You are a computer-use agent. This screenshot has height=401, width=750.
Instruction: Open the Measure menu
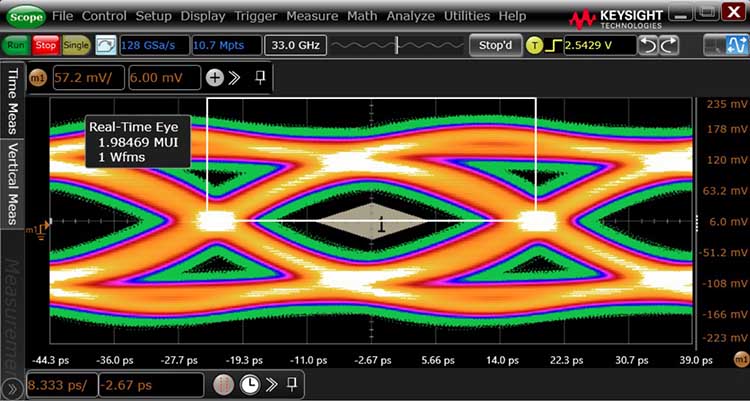312,16
